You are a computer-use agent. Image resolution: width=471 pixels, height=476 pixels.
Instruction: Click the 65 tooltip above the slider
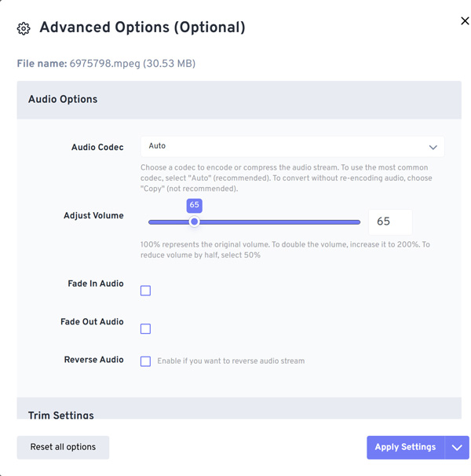coord(194,205)
